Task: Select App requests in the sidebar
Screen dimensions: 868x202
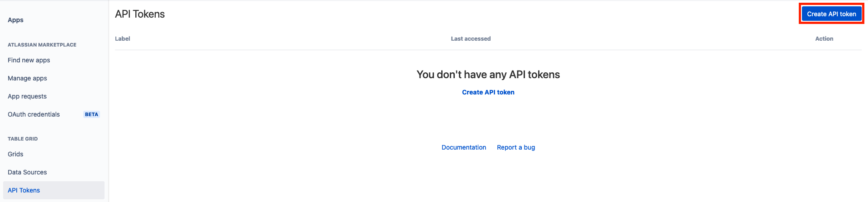Action: coord(27,96)
